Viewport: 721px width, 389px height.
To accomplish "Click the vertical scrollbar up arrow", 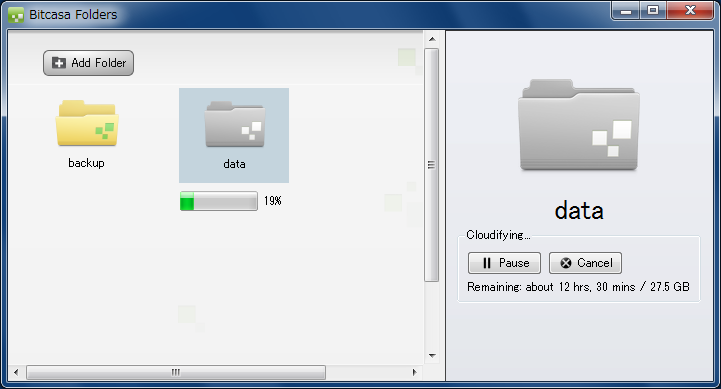I will pyautogui.click(x=432, y=39).
